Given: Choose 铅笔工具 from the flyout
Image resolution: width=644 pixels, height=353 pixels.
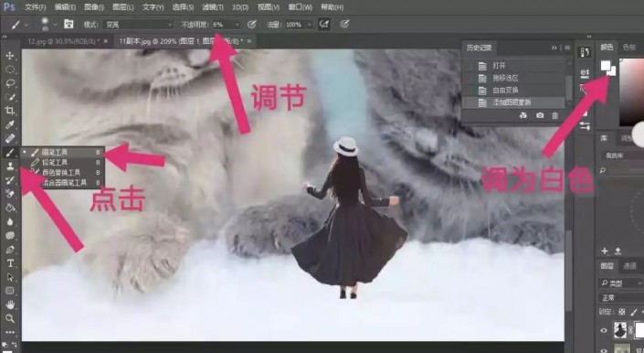Looking at the screenshot, I should [x=62, y=162].
